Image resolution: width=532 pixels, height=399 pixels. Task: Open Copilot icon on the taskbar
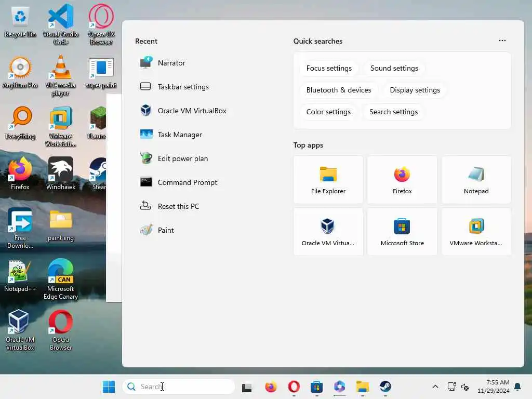339,387
